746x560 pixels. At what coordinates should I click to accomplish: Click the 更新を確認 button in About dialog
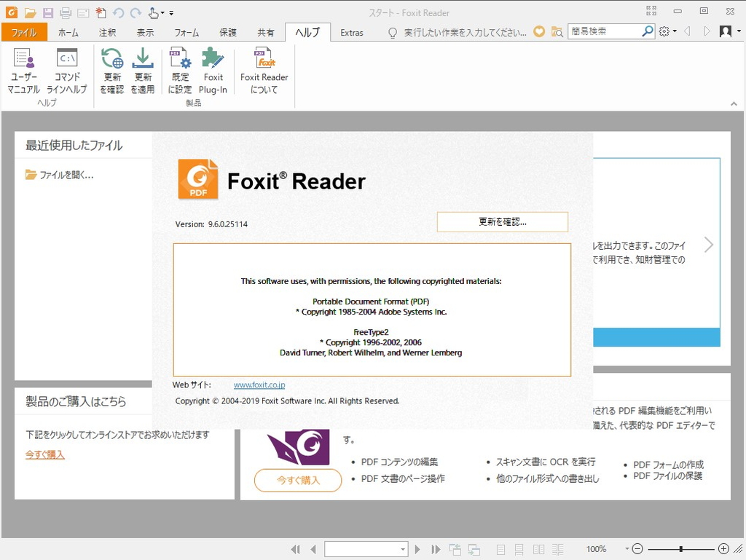coord(502,221)
